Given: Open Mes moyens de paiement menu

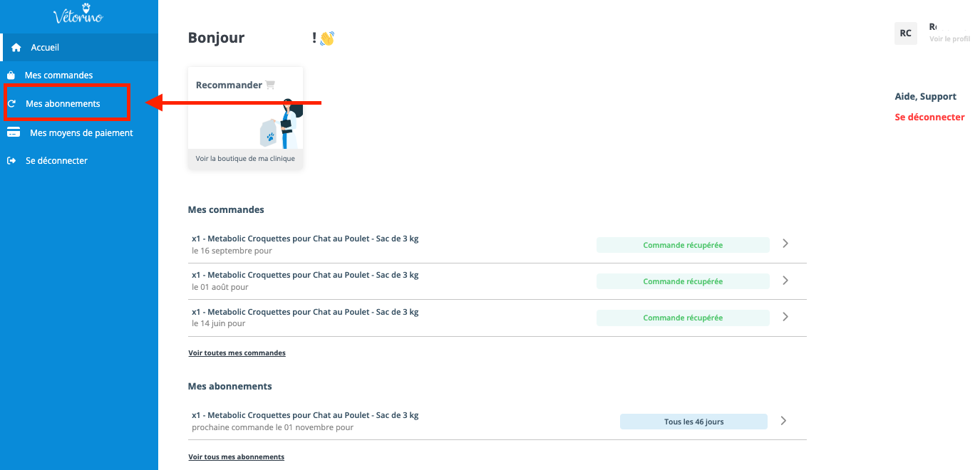Looking at the screenshot, I should [x=81, y=132].
